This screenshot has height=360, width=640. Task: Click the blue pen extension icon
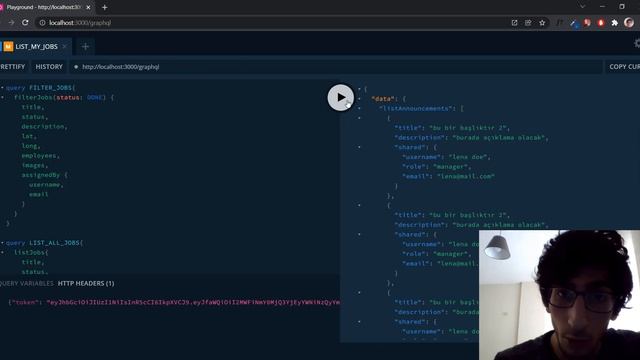coord(573,23)
